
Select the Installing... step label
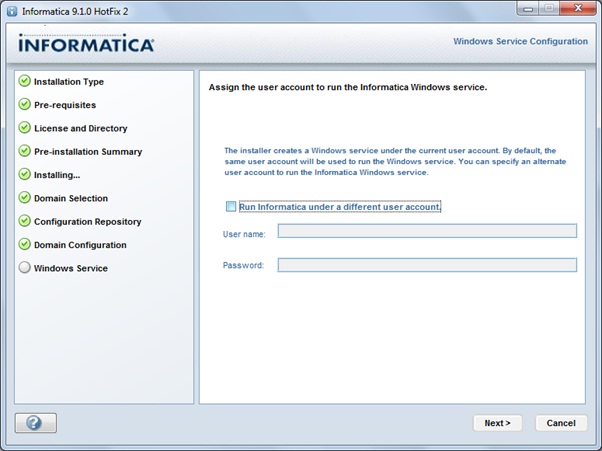tap(57, 175)
